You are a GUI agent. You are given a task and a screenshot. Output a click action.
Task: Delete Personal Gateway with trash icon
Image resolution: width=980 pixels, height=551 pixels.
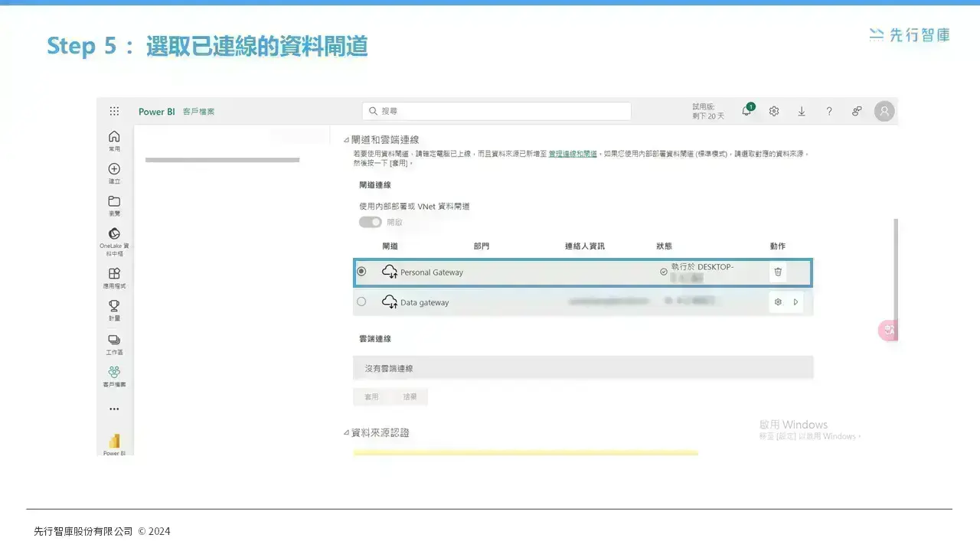point(778,272)
